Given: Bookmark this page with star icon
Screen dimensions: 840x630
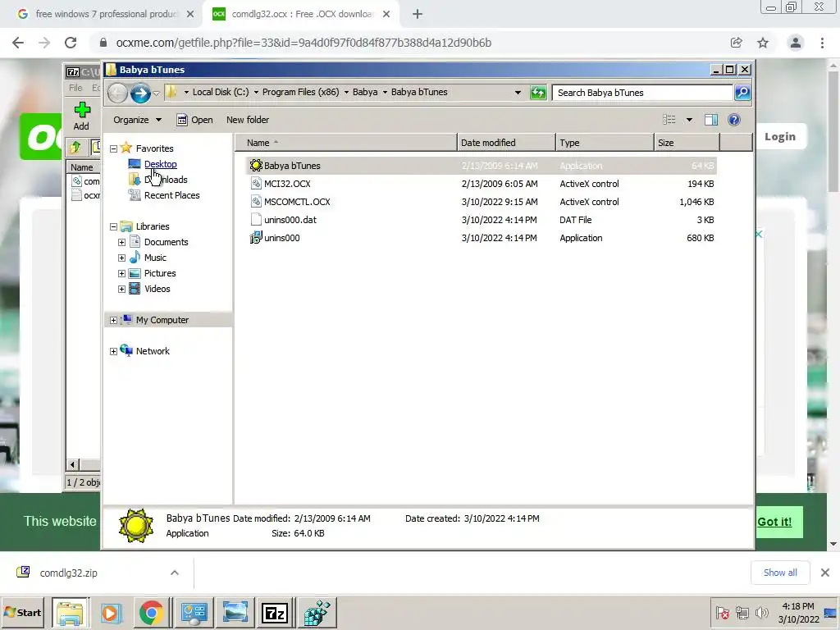Looking at the screenshot, I should [763, 43].
